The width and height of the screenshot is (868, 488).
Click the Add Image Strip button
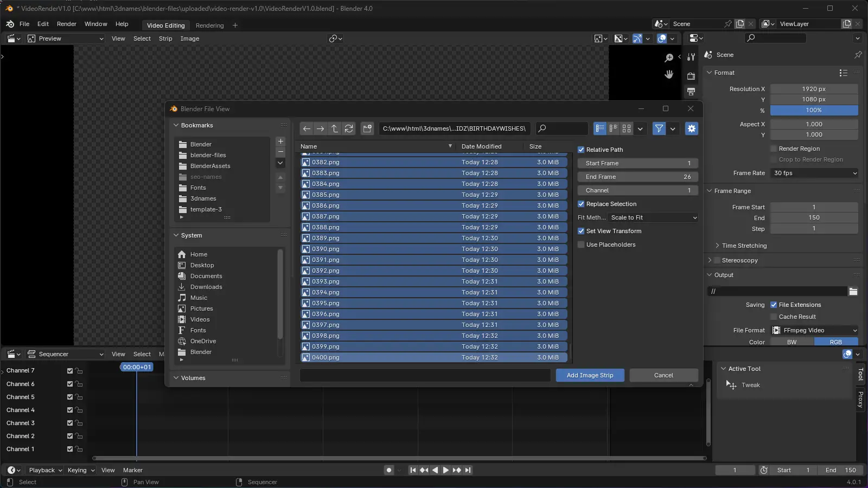point(590,375)
